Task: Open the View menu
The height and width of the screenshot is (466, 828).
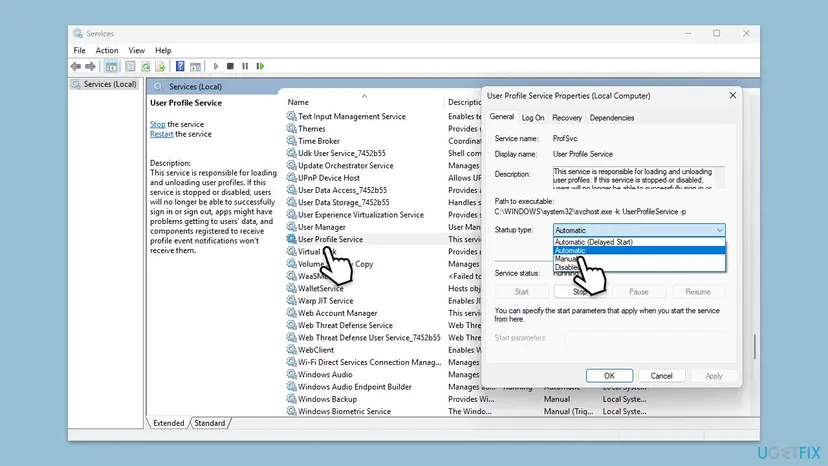Action: 136,50
